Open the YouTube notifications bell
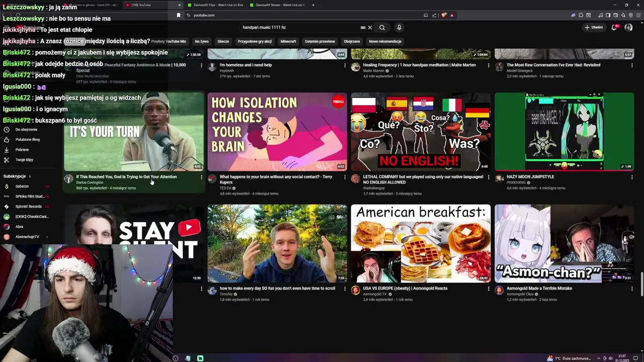The width and height of the screenshot is (644, 362). (614, 27)
